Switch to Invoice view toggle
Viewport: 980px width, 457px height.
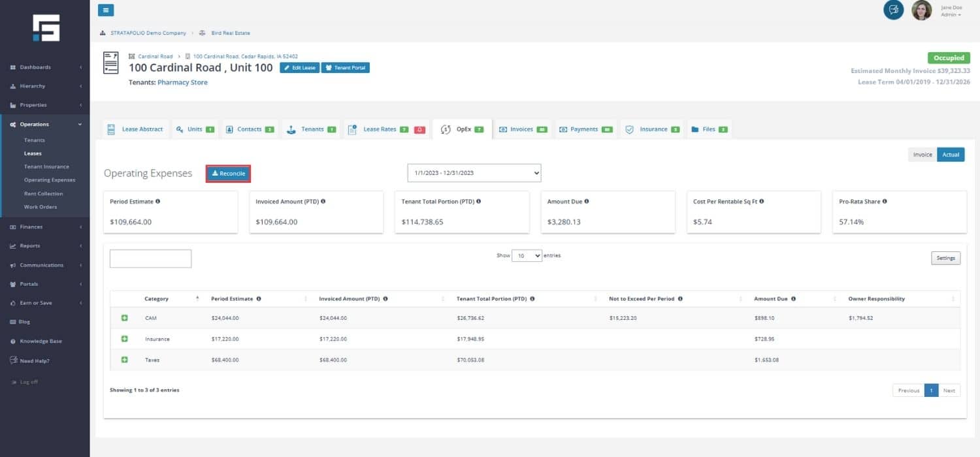click(922, 155)
